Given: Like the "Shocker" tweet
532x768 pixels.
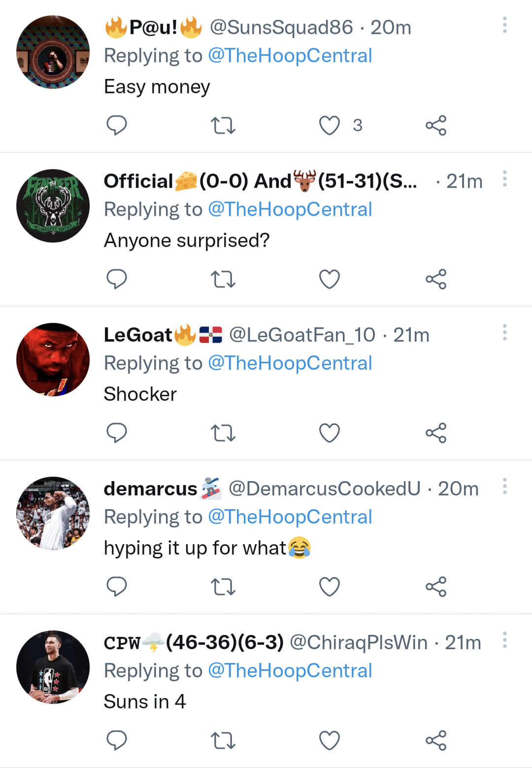Looking at the screenshot, I should click(x=330, y=433).
